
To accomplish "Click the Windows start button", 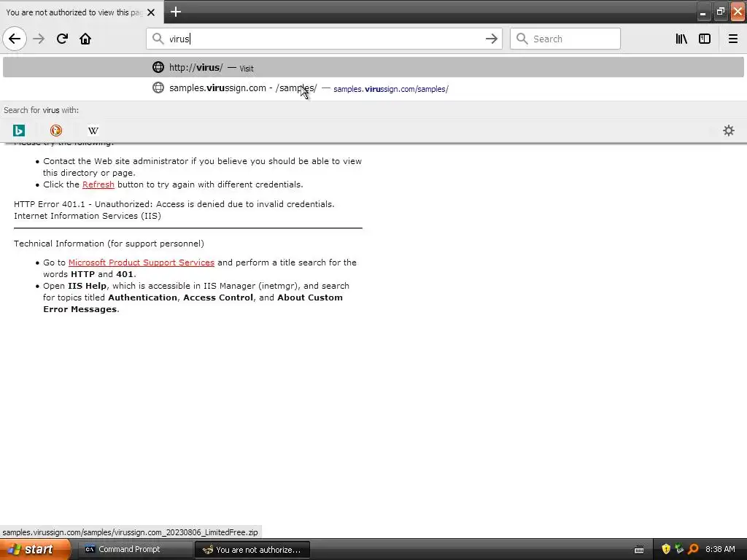I will tap(35, 549).
